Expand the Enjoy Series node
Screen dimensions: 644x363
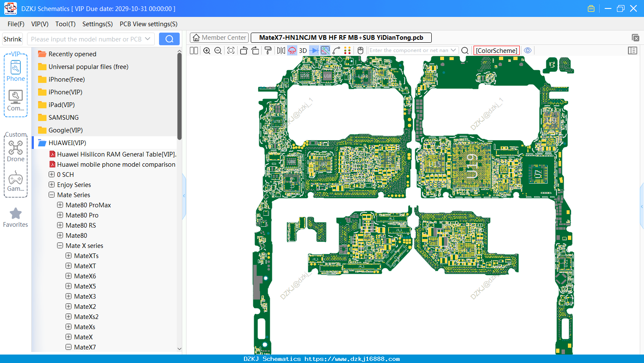(x=52, y=184)
